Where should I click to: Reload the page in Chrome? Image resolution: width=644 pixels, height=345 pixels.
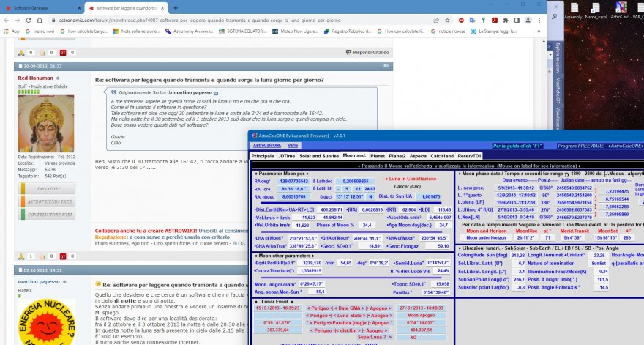(29, 21)
